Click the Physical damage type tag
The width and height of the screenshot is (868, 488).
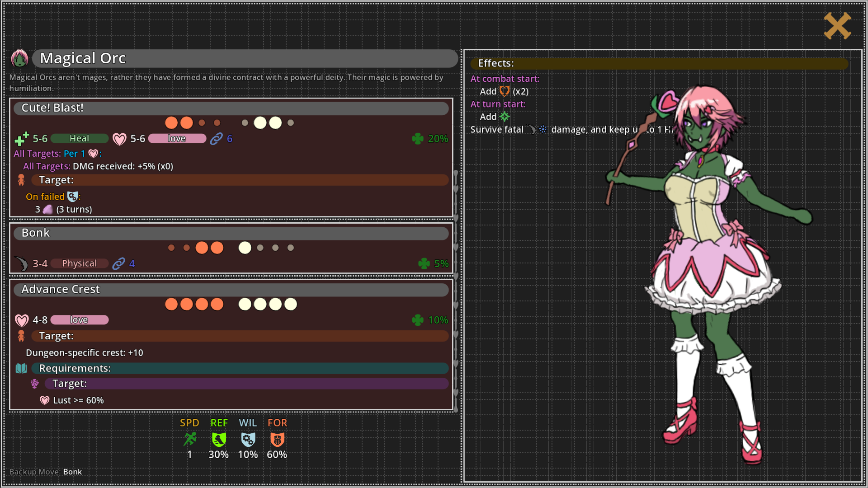coord(80,263)
